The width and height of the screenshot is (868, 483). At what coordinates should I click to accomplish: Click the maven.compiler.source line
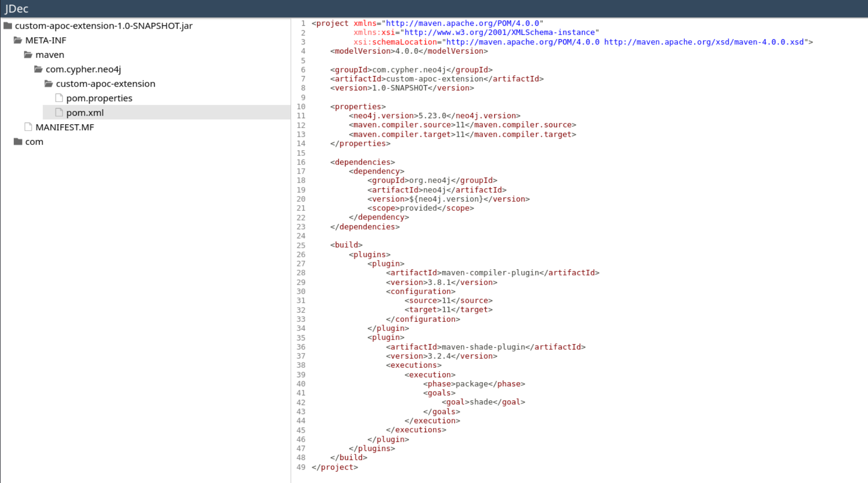click(462, 125)
